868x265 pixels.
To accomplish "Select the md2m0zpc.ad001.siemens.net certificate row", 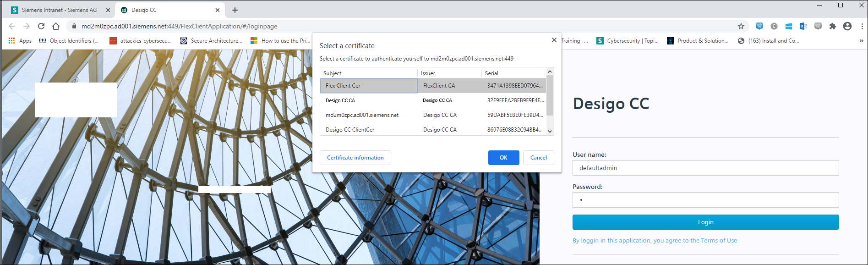I will 362,115.
